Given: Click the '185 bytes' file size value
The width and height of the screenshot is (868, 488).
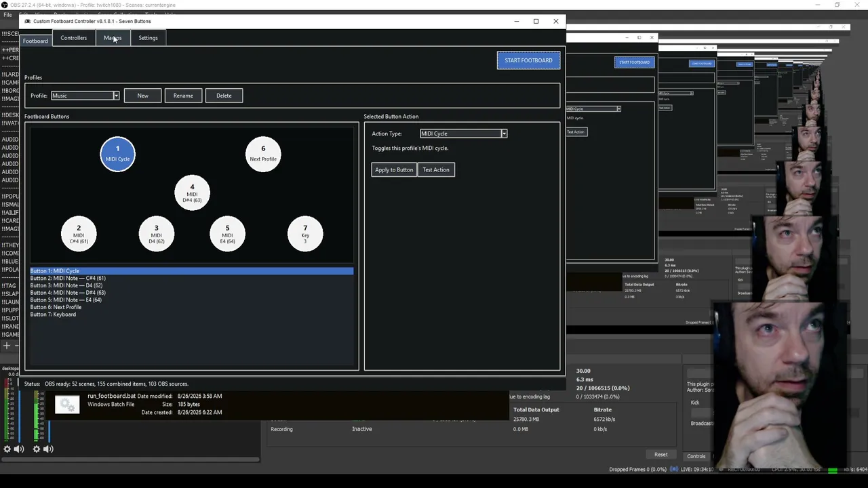Looking at the screenshot, I should 189,404.
